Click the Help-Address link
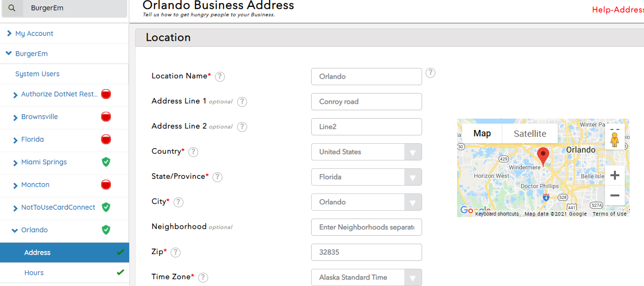Viewport: 644px width, 286px height. click(x=617, y=10)
